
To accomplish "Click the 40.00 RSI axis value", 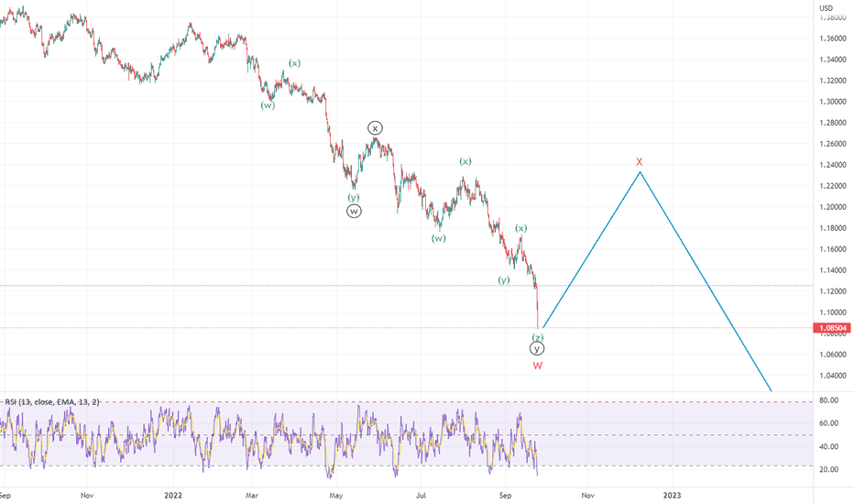I will [x=829, y=447].
